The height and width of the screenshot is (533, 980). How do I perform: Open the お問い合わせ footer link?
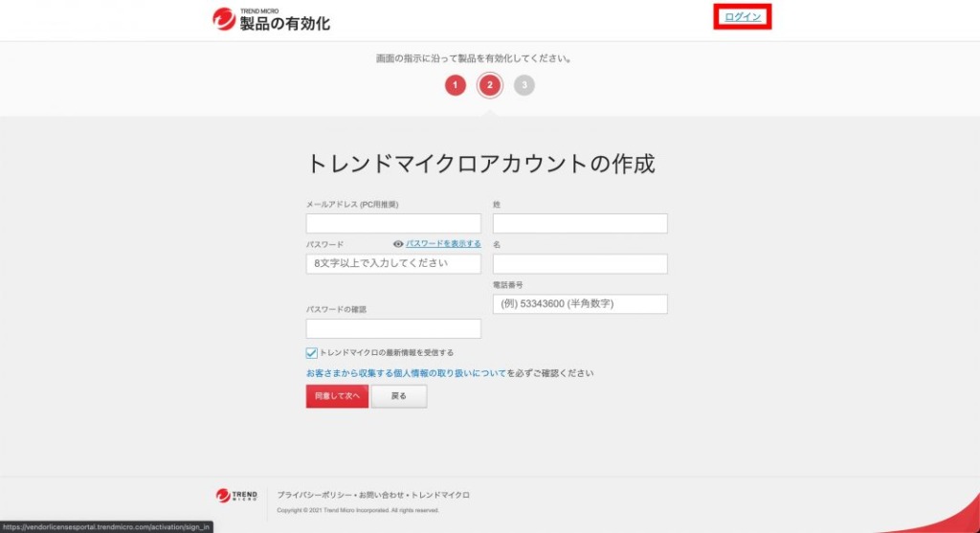pyautogui.click(x=381, y=495)
